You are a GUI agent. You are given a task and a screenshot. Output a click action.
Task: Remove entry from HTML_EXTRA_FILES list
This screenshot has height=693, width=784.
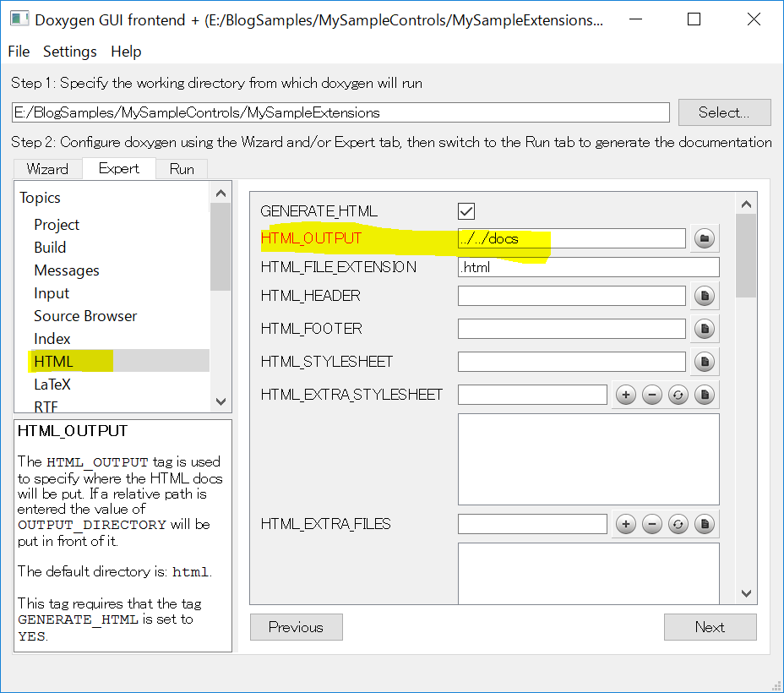pos(652,524)
